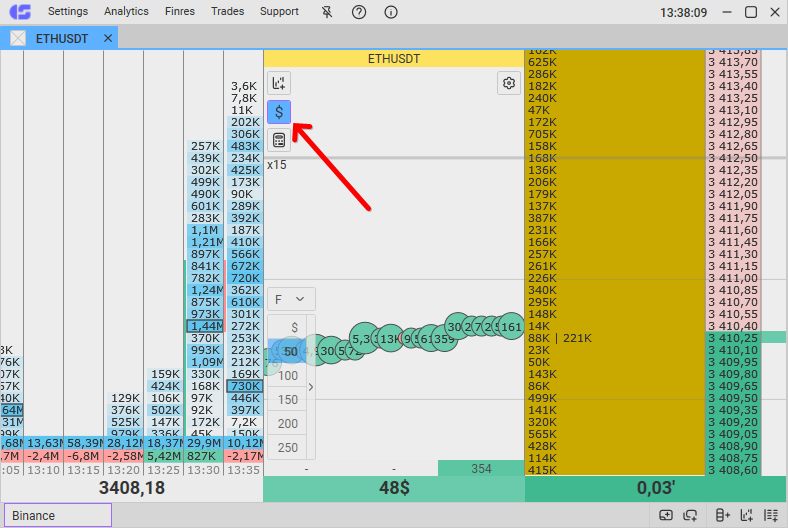Open the Settings menu
788x528 pixels.
tap(68, 12)
